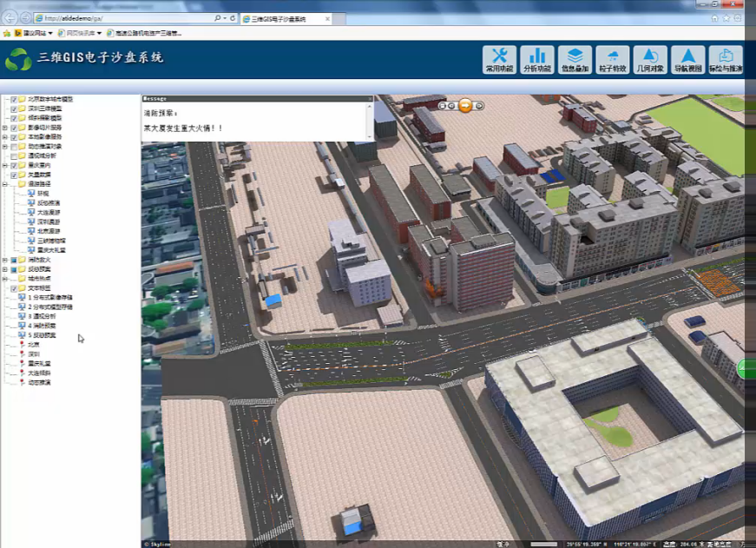
Task: Select the 粒子特效 weather effect icon
Action: [x=613, y=59]
